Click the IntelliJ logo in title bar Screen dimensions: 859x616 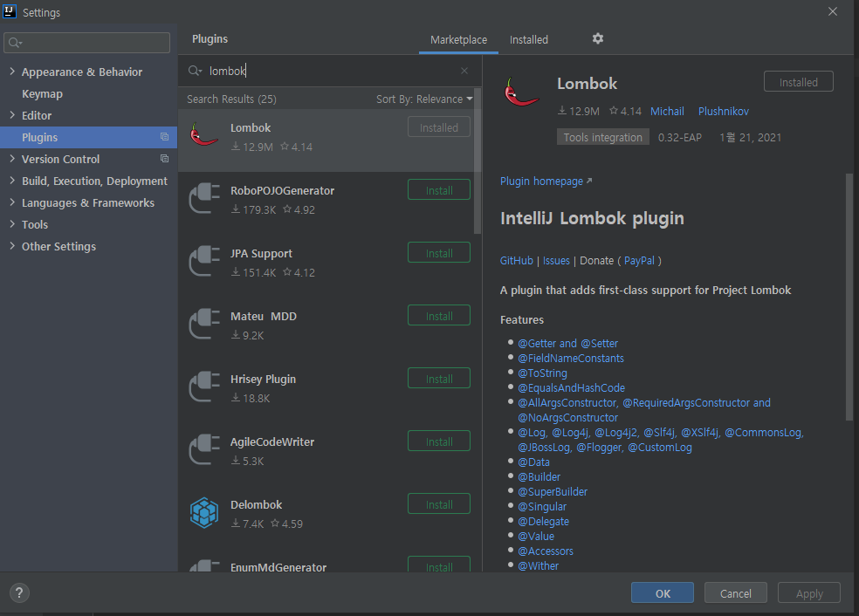pyautogui.click(x=10, y=11)
